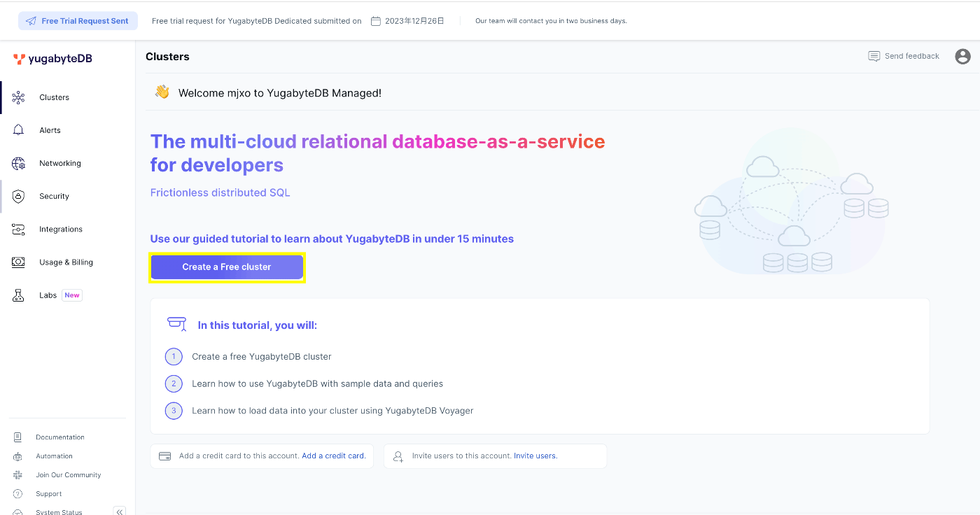The width and height of the screenshot is (980, 515).
Task: Open the Add a credit card link
Action: click(333, 456)
